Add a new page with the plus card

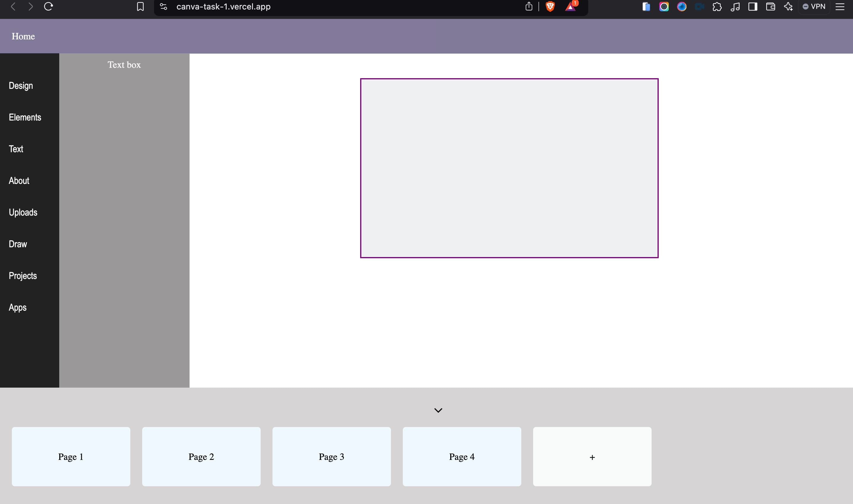[x=592, y=456]
